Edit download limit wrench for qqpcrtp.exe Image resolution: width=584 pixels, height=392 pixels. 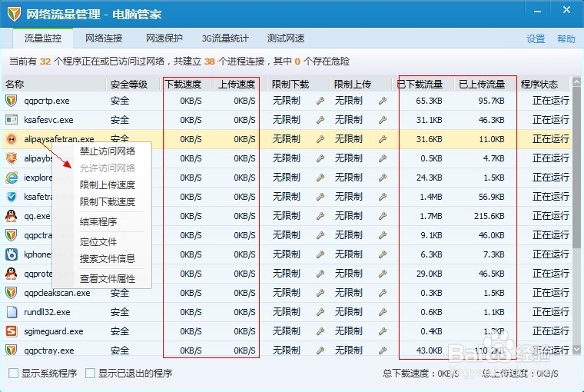coord(320,101)
